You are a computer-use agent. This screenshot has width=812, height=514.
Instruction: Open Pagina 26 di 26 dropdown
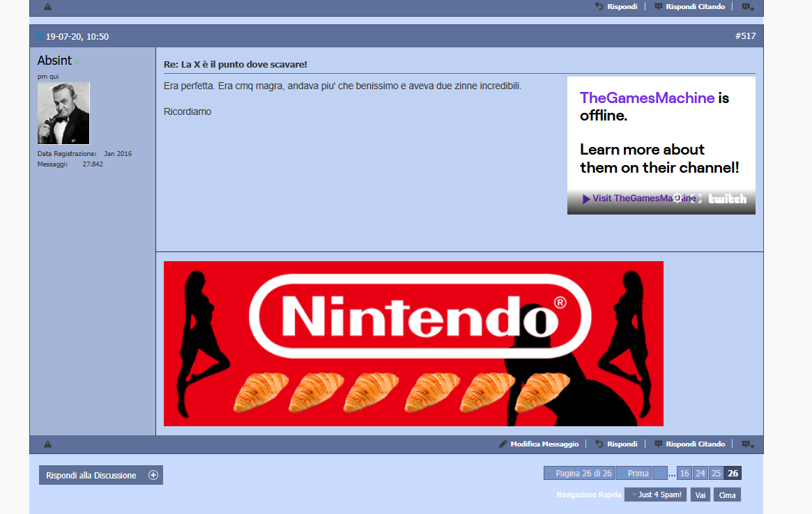pos(579,473)
